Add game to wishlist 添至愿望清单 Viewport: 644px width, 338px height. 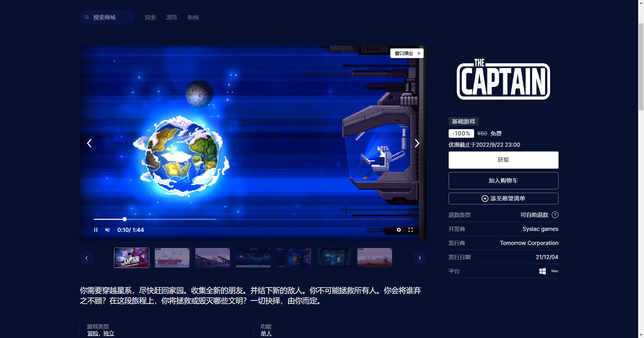pos(503,199)
